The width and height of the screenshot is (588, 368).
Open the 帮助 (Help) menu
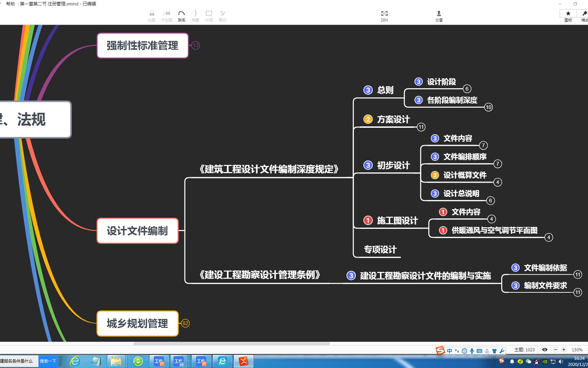[11, 4]
